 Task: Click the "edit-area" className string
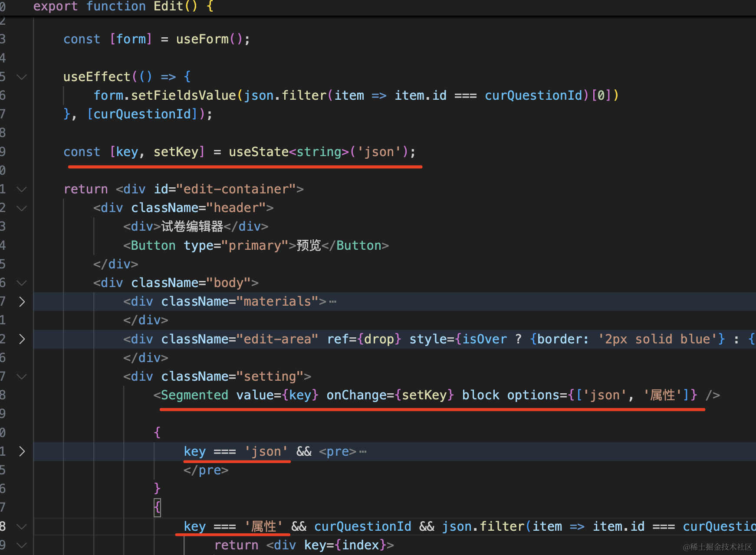(277, 339)
